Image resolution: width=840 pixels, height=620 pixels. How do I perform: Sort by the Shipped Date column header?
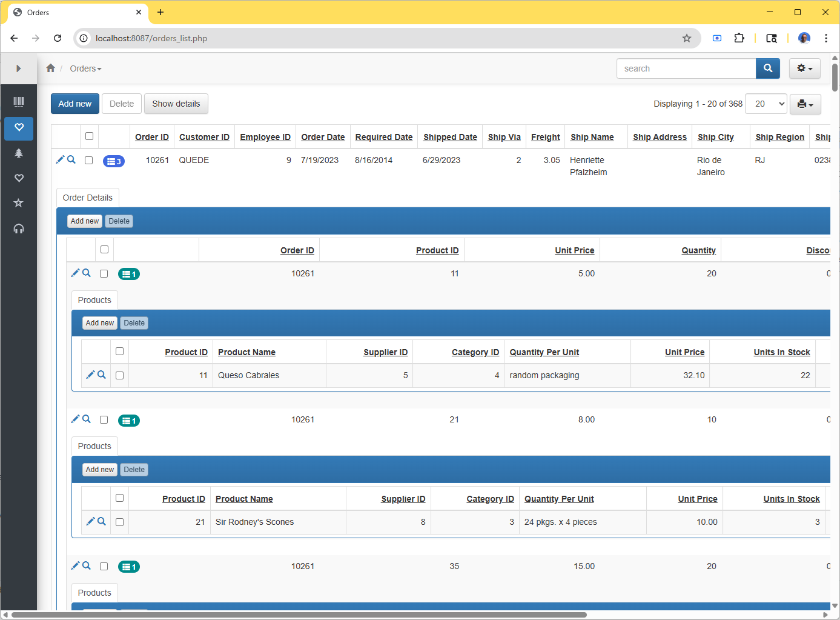click(450, 137)
